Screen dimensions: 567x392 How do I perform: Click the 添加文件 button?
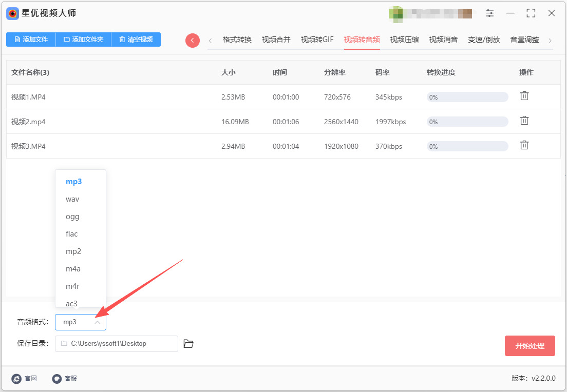pyautogui.click(x=31, y=40)
